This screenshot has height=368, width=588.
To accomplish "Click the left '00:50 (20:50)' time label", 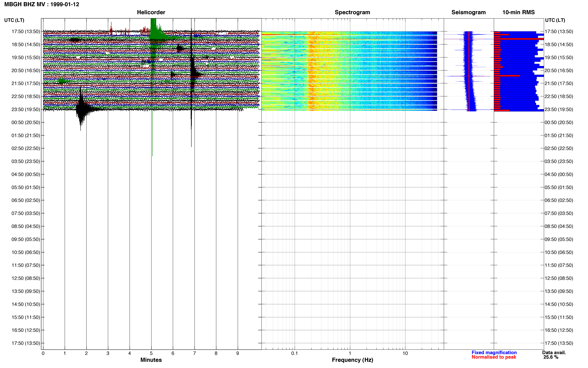I will point(26,122).
